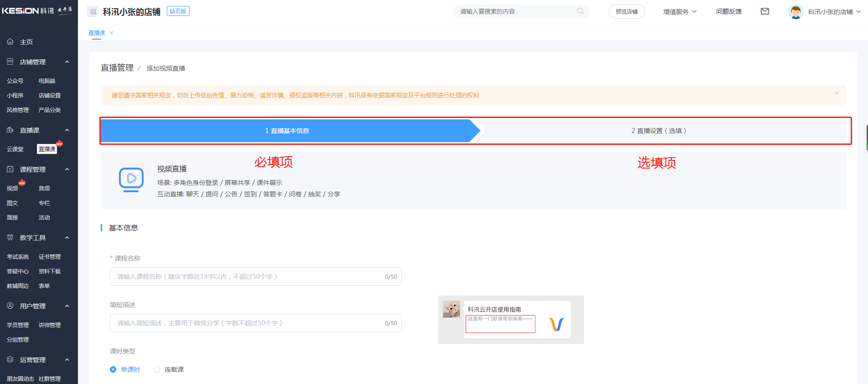
Task: Open 答疑中心 in the sidebar
Action: pyautogui.click(x=18, y=271)
